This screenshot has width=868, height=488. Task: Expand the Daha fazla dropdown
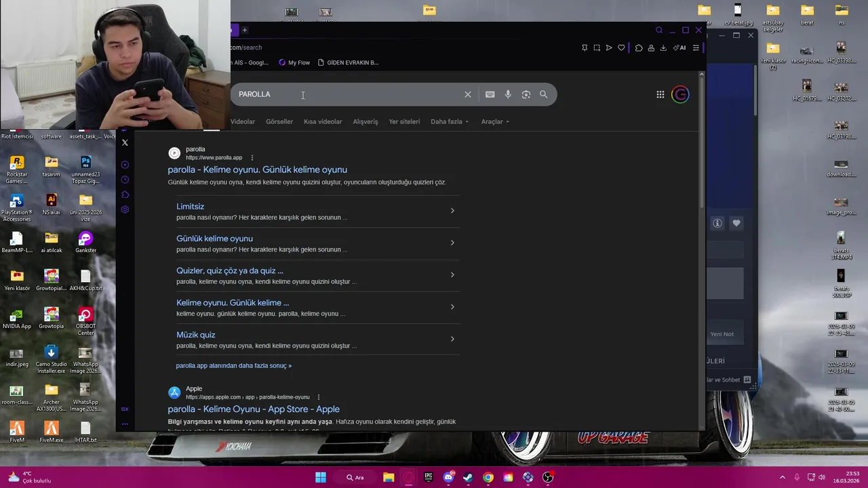click(x=450, y=122)
